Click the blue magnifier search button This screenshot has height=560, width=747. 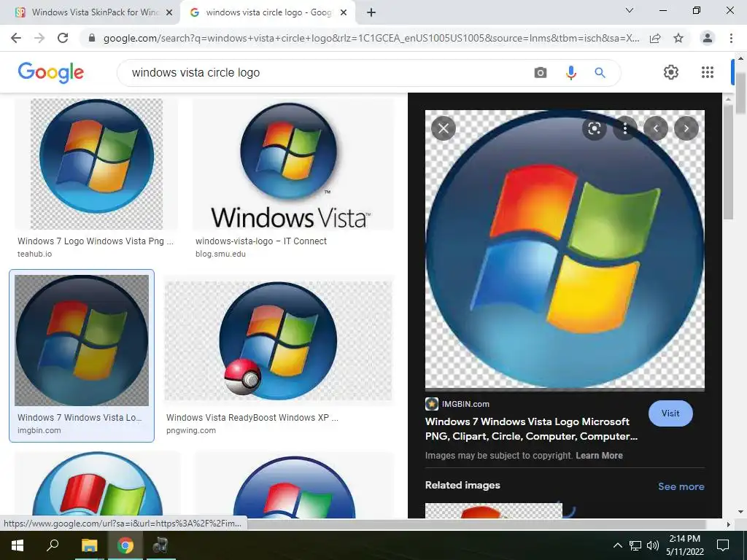coord(600,72)
